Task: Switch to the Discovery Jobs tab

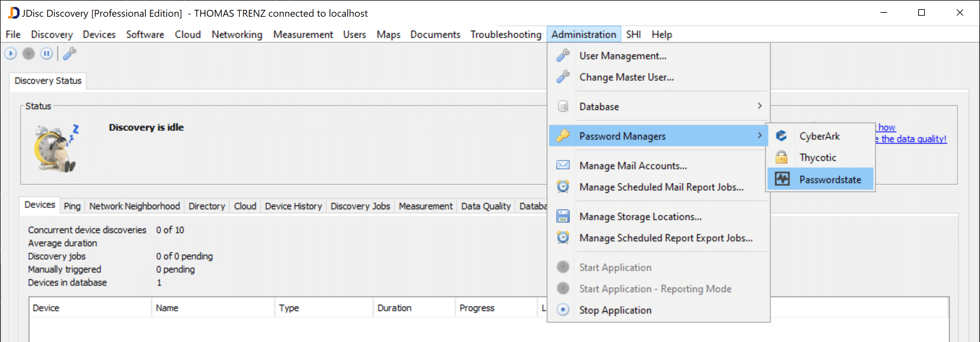Action: (360, 206)
